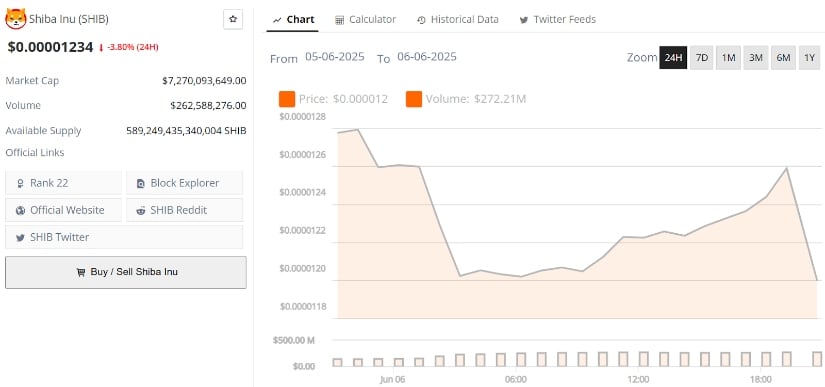Screen dimensions: 825x387
Task: Click the Reddit icon beside SHIB Reddit
Action: tap(140, 210)
